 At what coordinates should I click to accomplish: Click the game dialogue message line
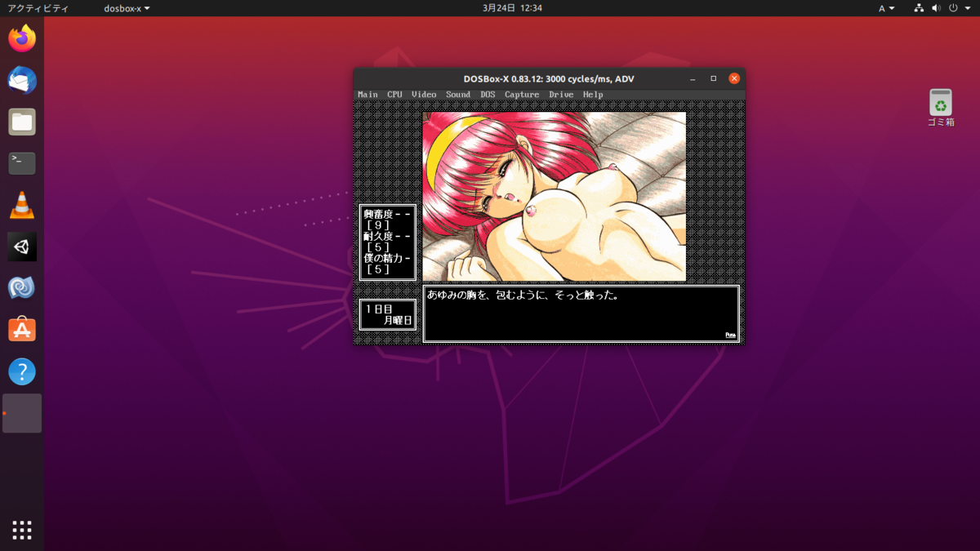523,295
